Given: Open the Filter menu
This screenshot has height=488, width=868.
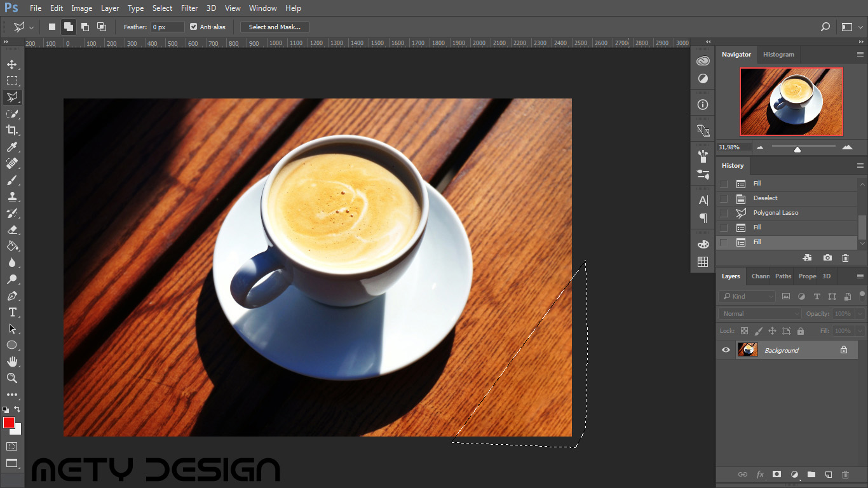Looking at the screenshot, I should point(189,8).
